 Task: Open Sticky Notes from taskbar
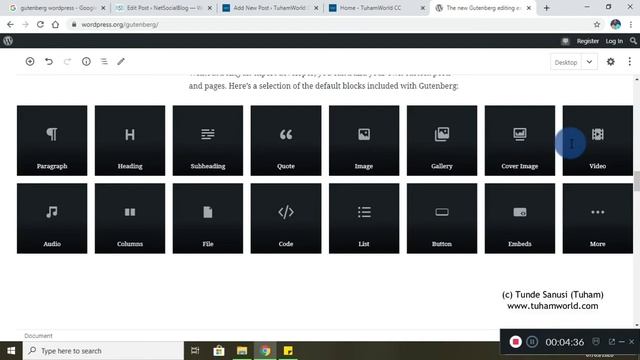coord(288,351)
